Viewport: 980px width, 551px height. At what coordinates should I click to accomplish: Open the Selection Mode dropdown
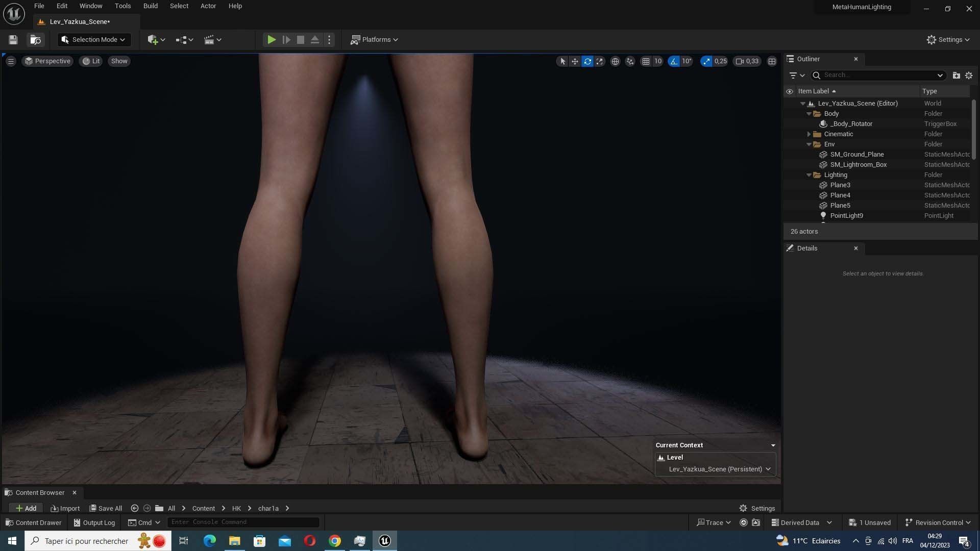point(94,40)
